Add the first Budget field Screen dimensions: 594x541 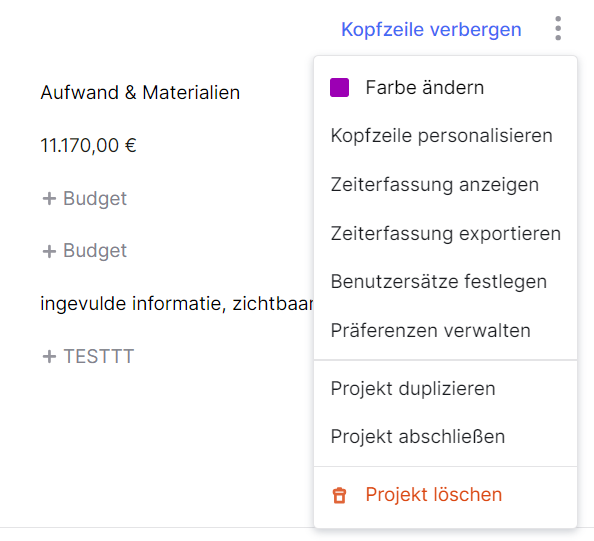(84, 199)
